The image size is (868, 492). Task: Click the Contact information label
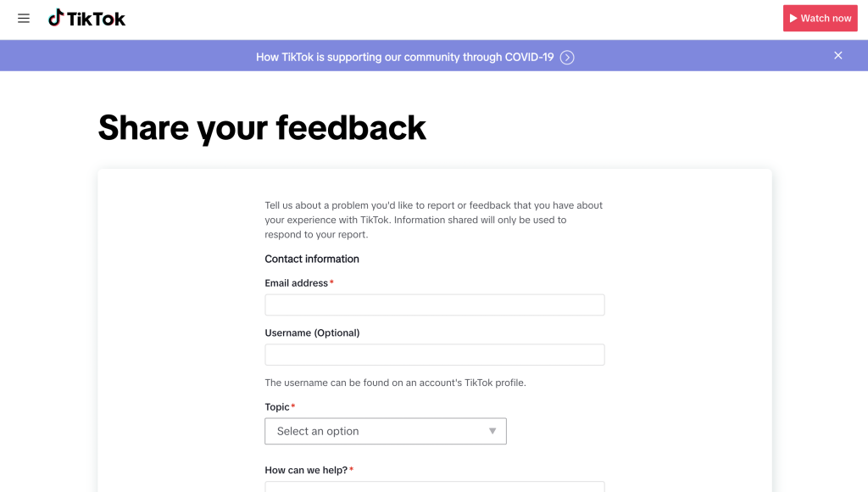(x=312, y=259)
